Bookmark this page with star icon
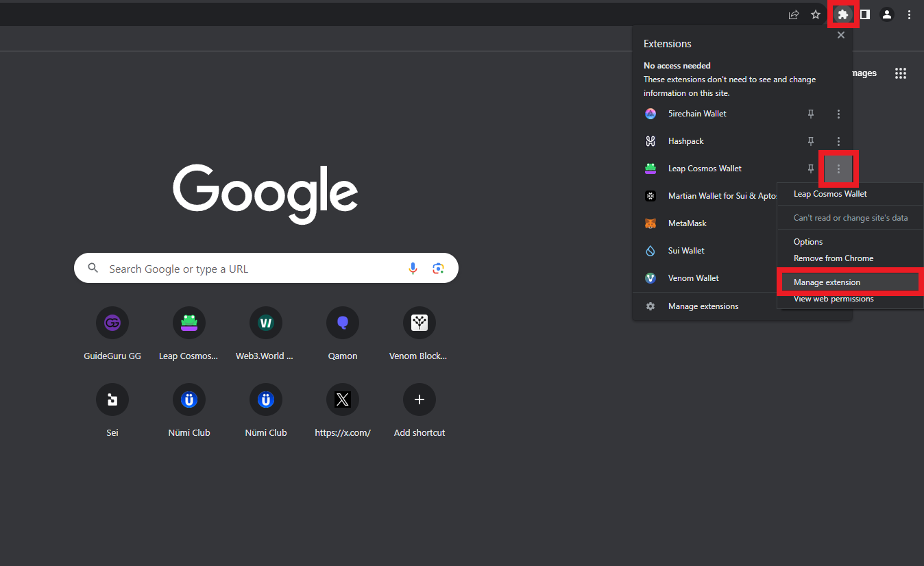Screen dimensions: 924x566 [x=816, y=14]
